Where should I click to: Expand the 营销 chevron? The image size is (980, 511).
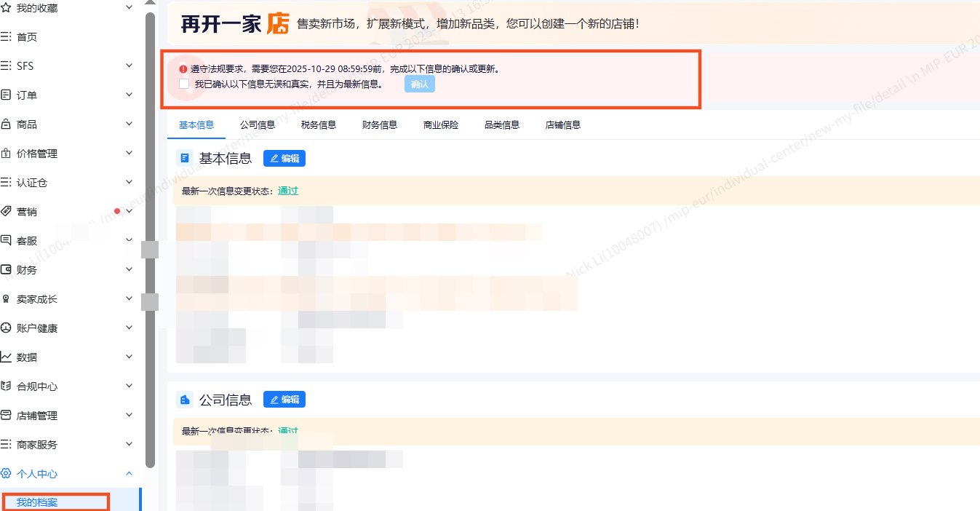pos(130,211)
